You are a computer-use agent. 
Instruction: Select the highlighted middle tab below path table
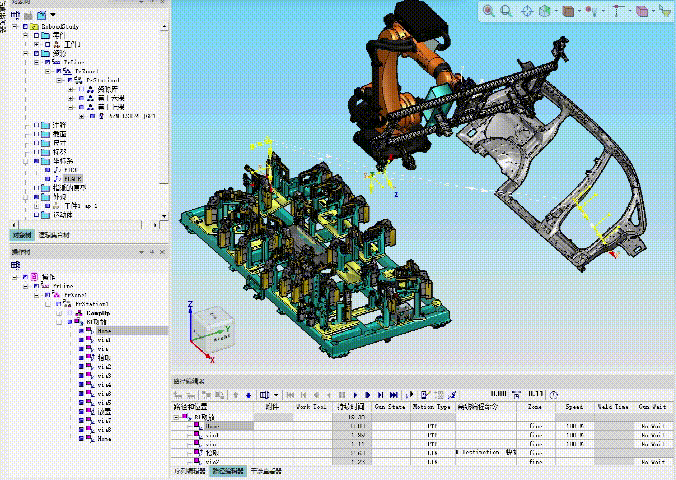tap(227, 470)
